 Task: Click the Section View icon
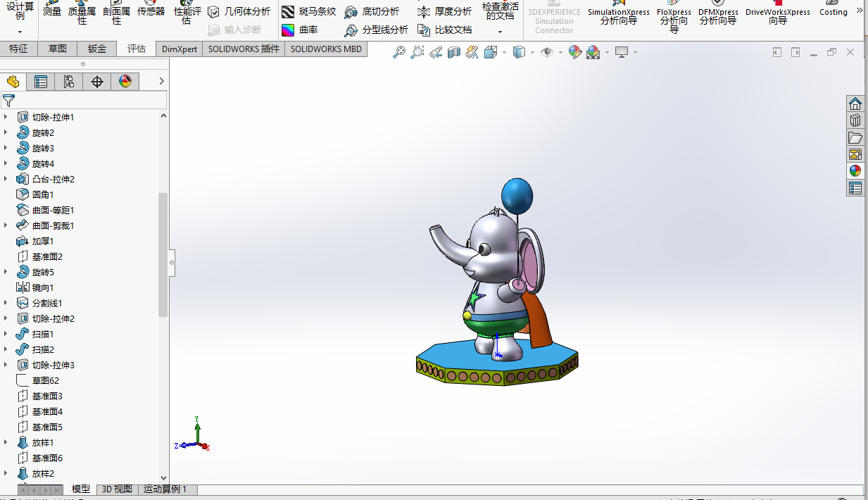[x=454, y=52]
